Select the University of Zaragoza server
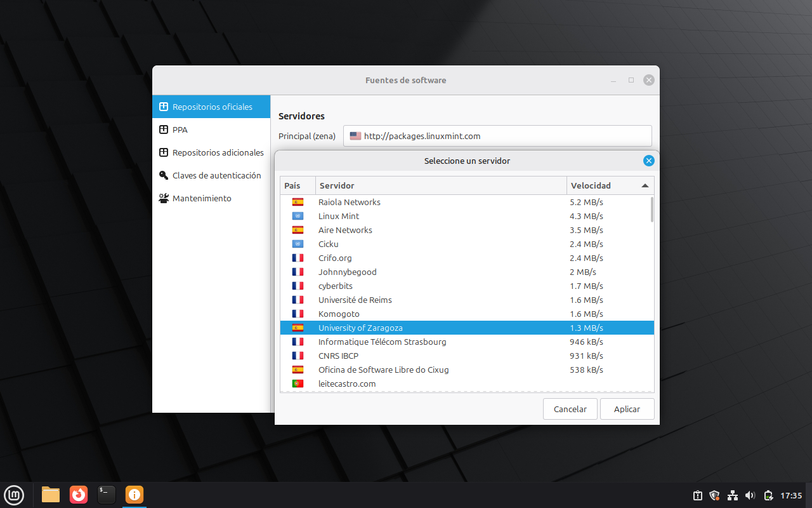 pos(467,328)
